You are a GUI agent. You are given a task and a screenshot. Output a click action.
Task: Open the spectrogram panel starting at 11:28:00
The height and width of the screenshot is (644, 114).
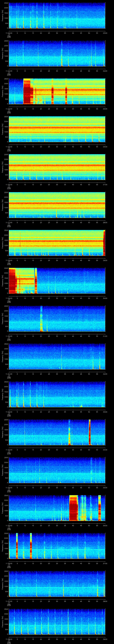click(57, 243)
